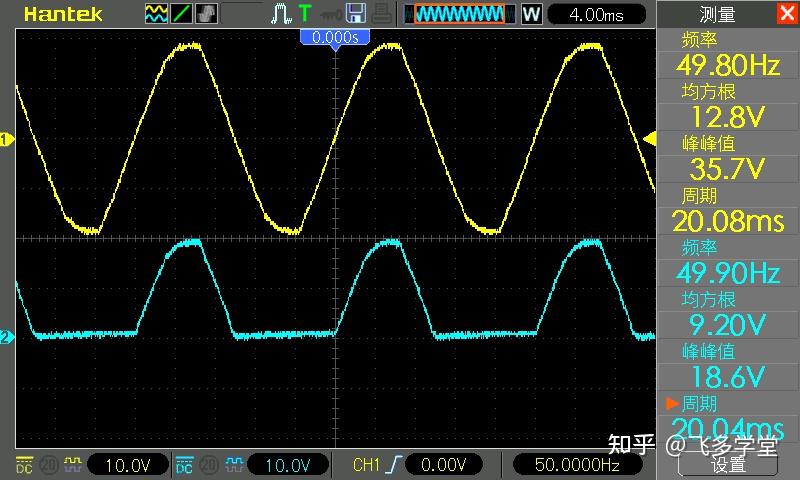Click the 0.00V trigger level field

(443, 465)
